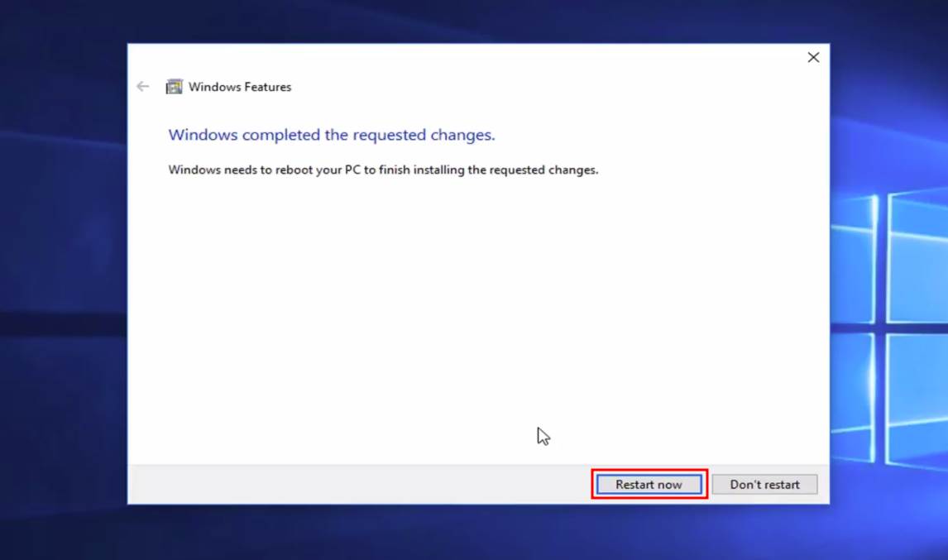Click the reboot instruction message text
This screenshot has width=948, height=560.
pos(382,170)
